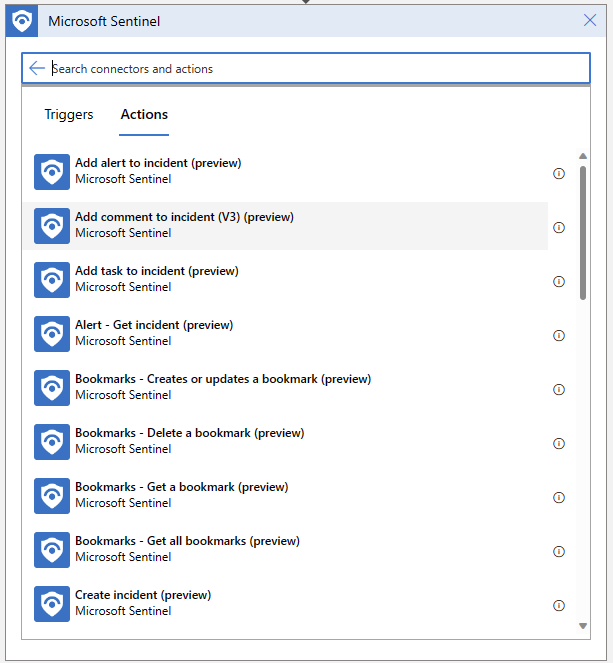Show info for Delete a bookmark
This screenshot has width=613, height=663.
[x=559, y=444]
